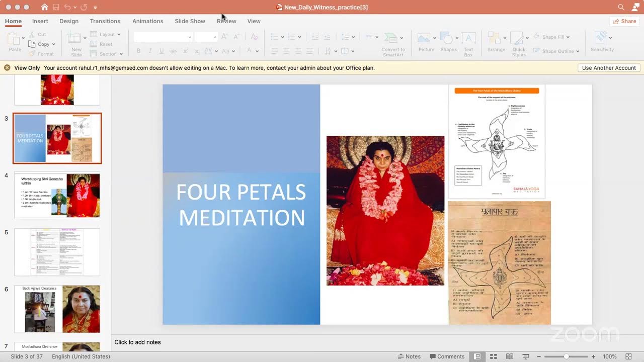The width and height of the screenshot is (644, 362).
Task: Click the Share button
Action: click(624, 21)
